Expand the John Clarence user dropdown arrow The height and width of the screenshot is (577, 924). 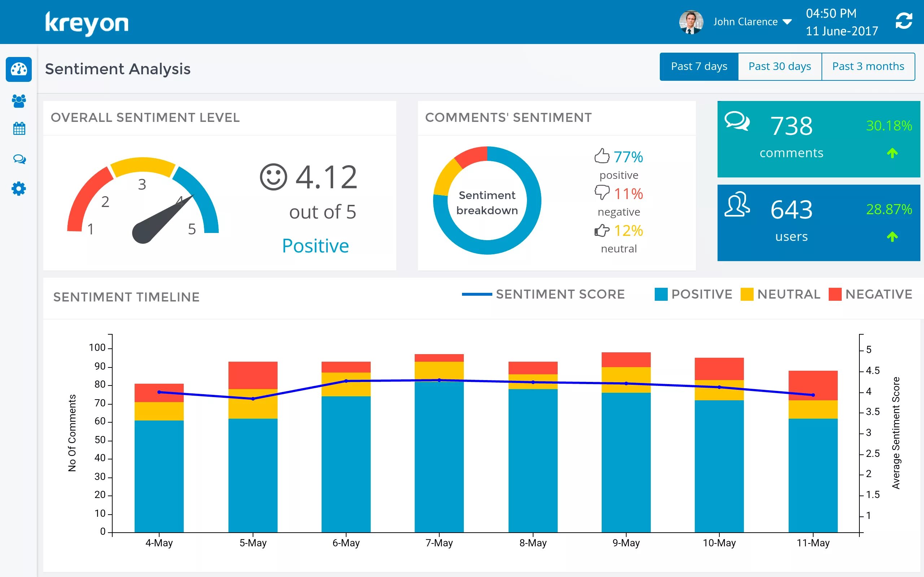pos(787,22)
